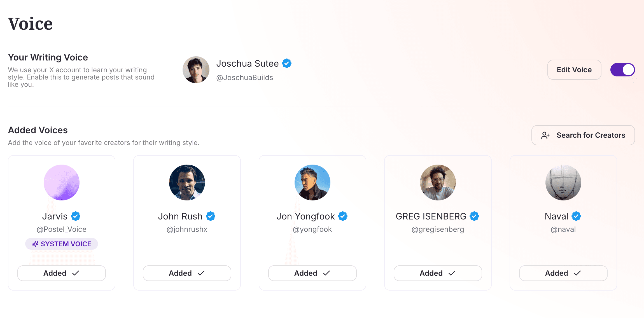
Task: Open the @gregisenberg handle text
Action: (x=438, y=230)
